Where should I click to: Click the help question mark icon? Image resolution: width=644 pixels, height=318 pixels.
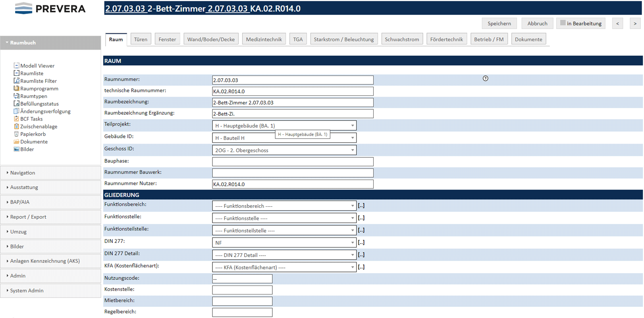[x=485, y=78]
